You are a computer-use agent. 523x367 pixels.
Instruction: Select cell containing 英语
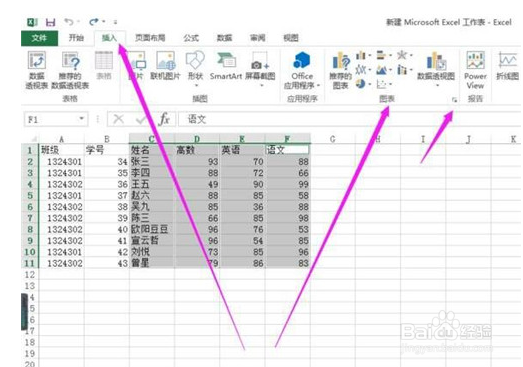242,150
